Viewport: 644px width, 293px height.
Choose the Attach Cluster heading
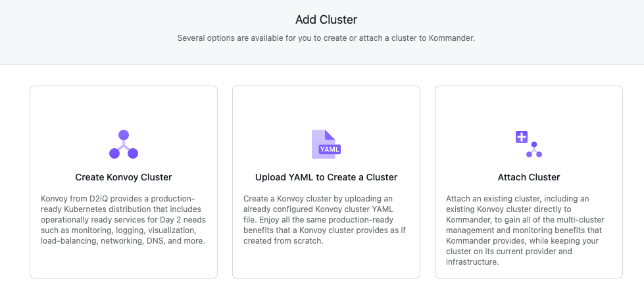click(x=529, y=178)
